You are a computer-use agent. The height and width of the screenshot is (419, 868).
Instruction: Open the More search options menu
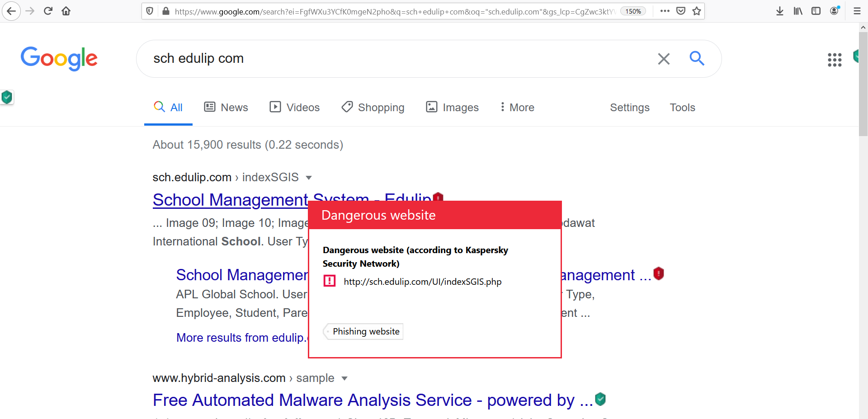point(517,108)
